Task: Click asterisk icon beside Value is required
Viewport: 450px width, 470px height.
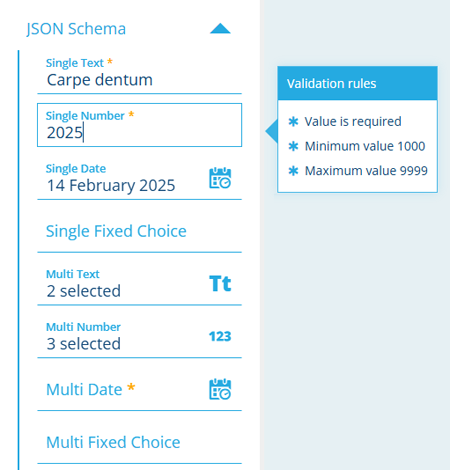Action: pyautogui.click(x=293, y=122)
